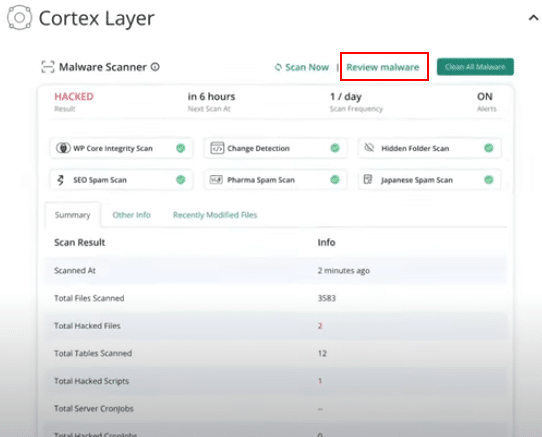Click the Hidden Folder Scan eye-slash icon
The image size is (542, 437).
369,148
